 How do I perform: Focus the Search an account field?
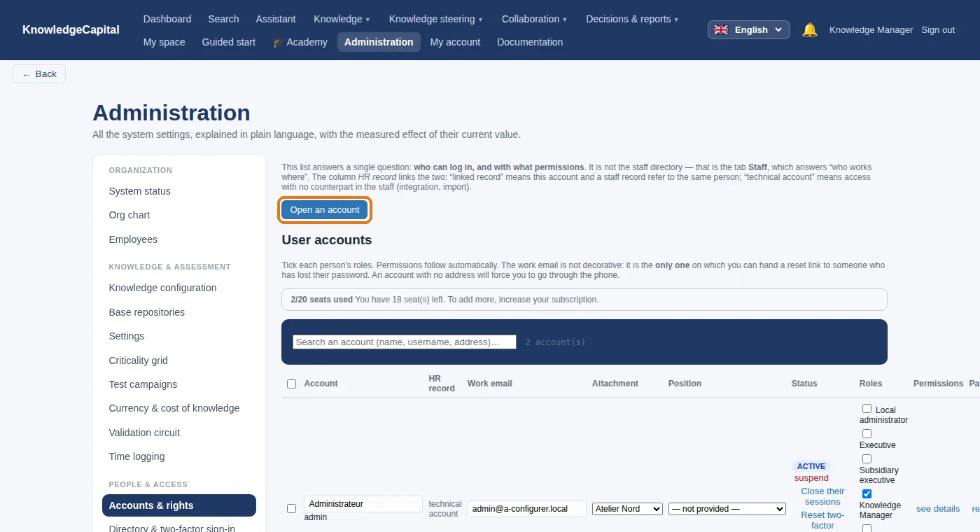[x=405, y=342]
